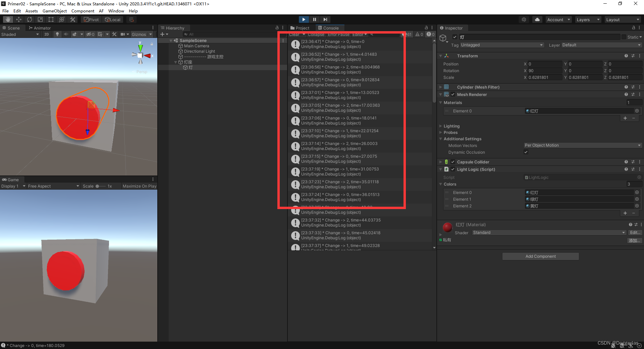Open Mesh Renderer presets icon
The height and width of the screenshot is (349, 644).
pyautogui.click(x=633, y=94)
